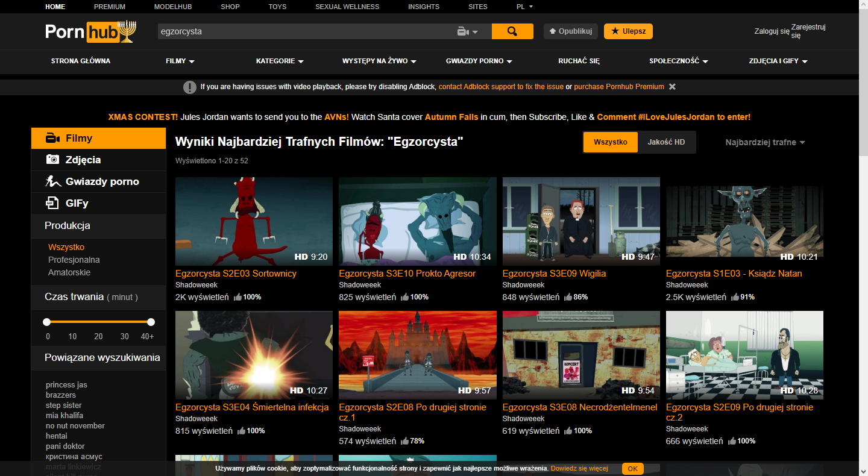The width and height of the screenshot is (868, 476).
Task: Expand the SPOŁECZNOŚĆ menu
Action: point(679,61)
